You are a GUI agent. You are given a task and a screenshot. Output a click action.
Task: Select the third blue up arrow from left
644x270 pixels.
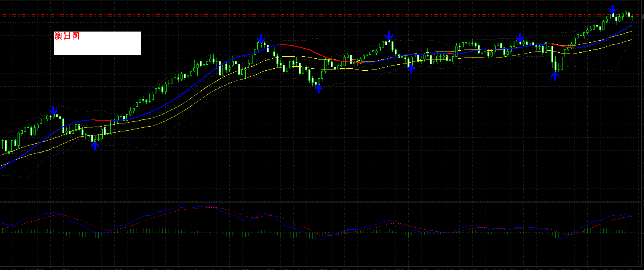[411, 69]
